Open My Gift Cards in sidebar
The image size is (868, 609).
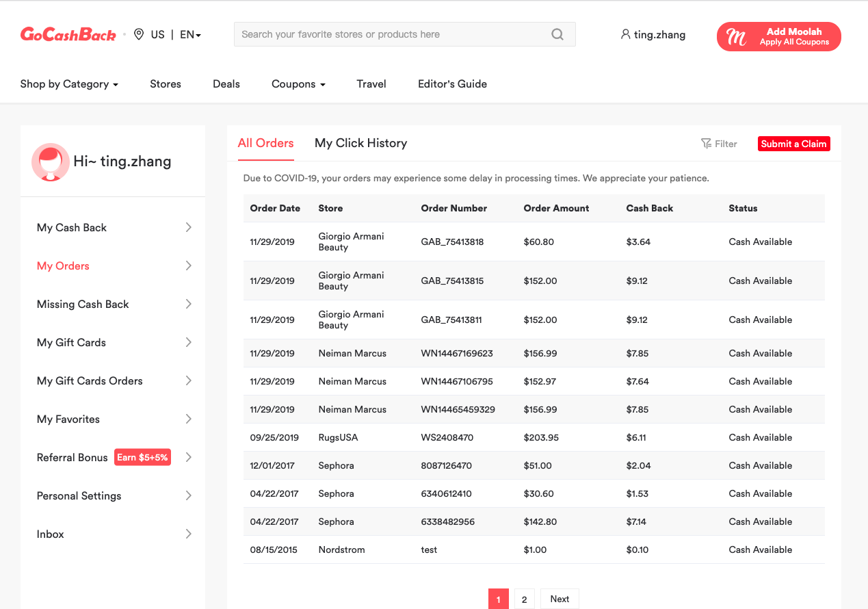coord(71,342)
